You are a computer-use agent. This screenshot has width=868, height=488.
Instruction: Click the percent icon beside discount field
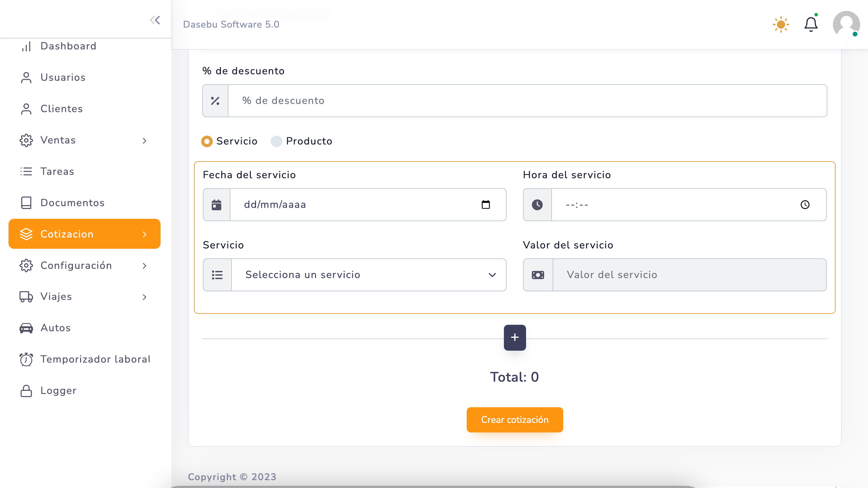click(x=215, y=101)
